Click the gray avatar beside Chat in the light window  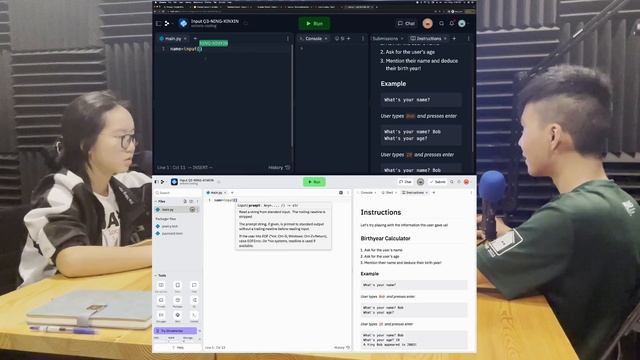(420, 182)
